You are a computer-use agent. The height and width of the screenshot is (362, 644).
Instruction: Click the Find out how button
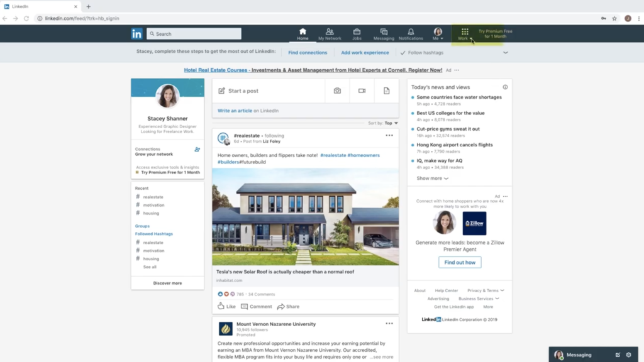pyautogui.click(x=460, y=262)
